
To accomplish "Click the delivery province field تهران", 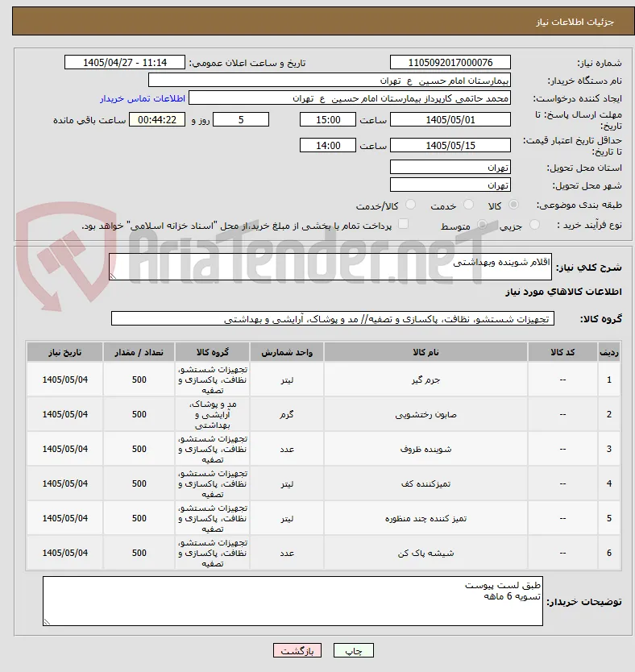I will coord(450,168).
